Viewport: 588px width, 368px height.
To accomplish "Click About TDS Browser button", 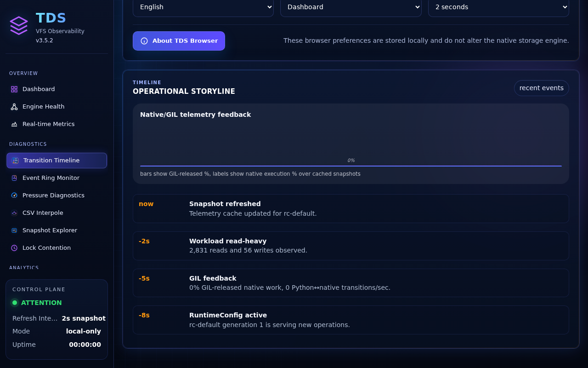I will coord(179,41).
